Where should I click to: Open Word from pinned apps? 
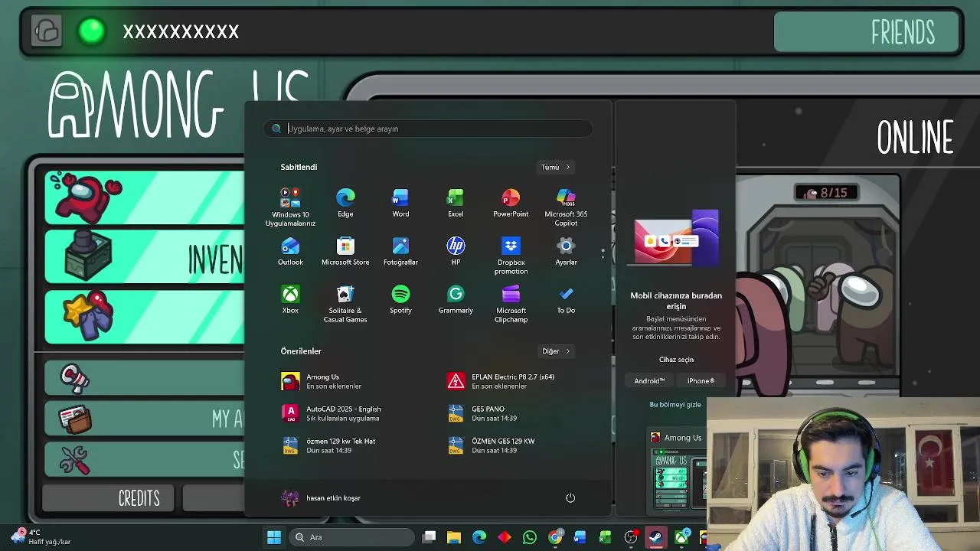click(400, 203)
